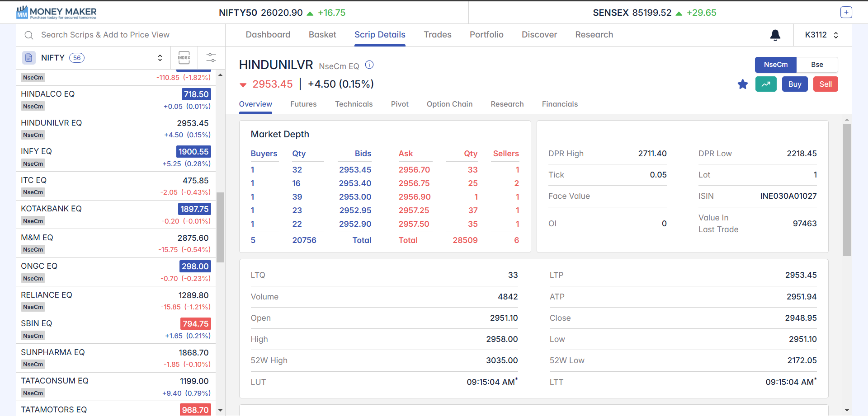The image size is (868, 416).
Task: Click the main panel scrollbar thumb
Action: [x=847, y=190]
